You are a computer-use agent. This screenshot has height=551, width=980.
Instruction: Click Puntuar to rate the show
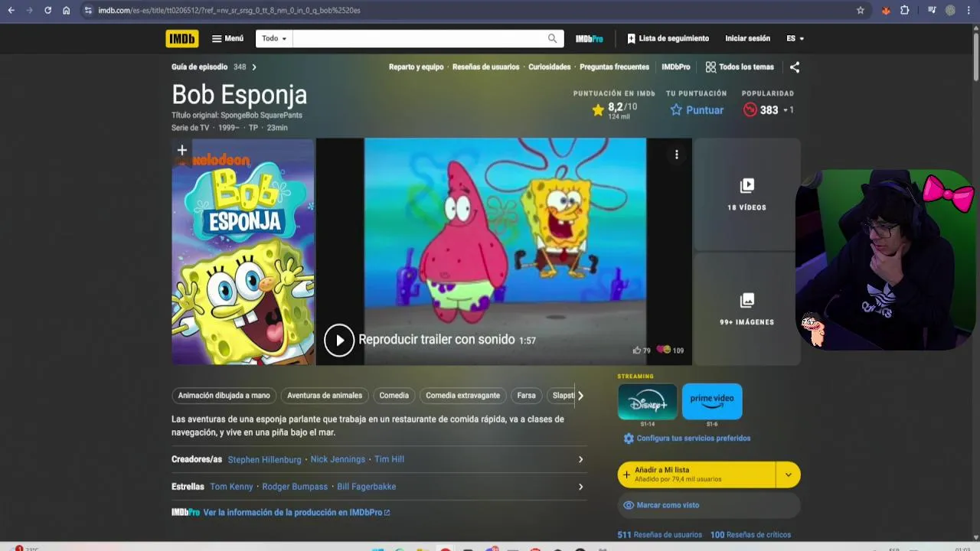[x=697, y=110]
